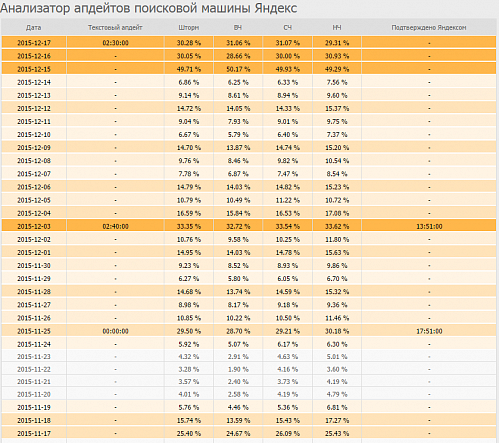
Task: Click date cell 2015-12-05
Action: (x=34, y=200)
